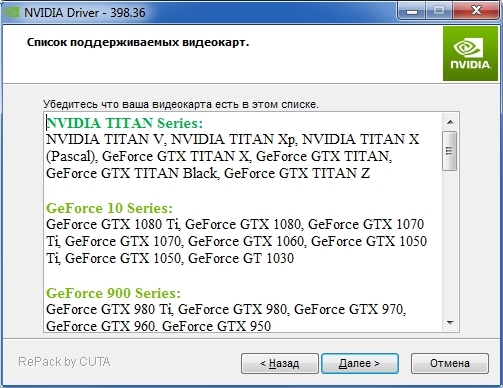Minimize the NVIDIA Driver window

(x=412, y=12)
